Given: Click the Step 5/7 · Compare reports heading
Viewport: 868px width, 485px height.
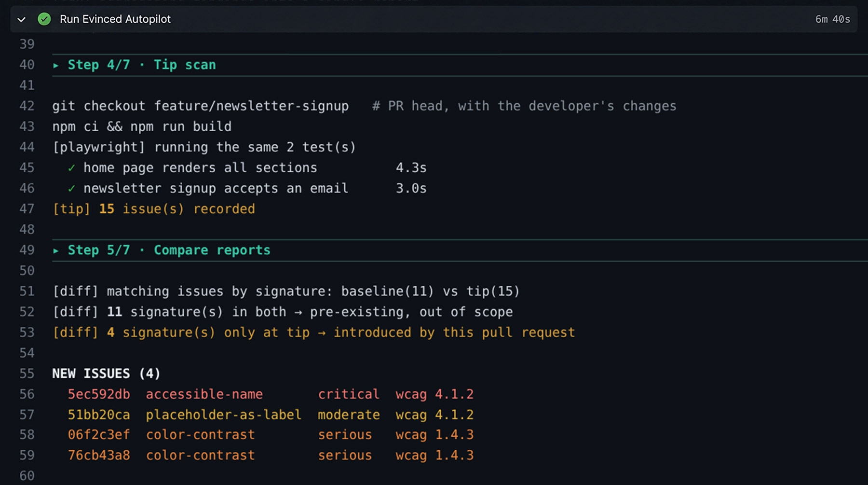Looking at the screenshot, I should (x=169, y=250).
